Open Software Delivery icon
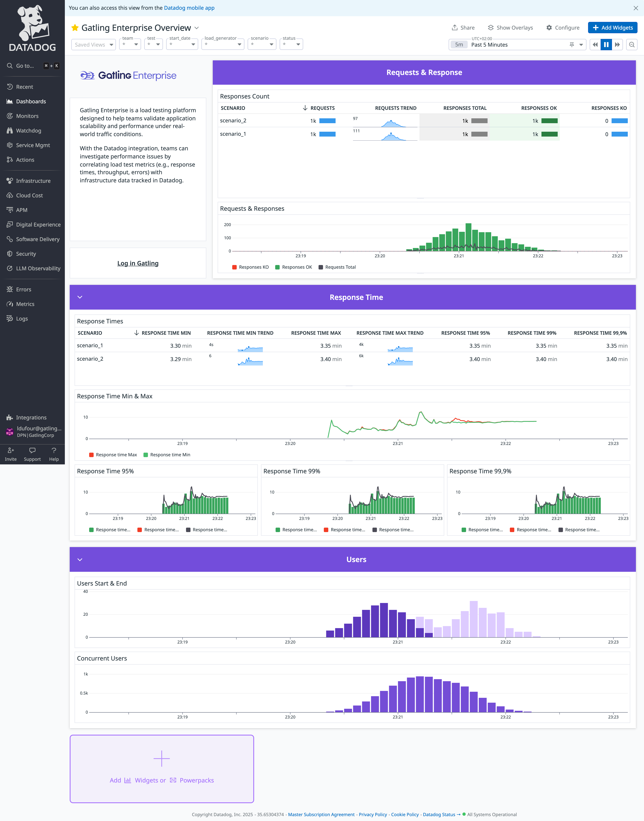The image size is (644, 821). 10,239
